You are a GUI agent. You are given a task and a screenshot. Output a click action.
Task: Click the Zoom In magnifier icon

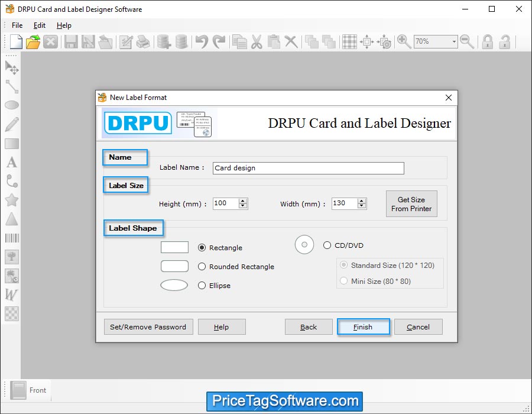(x=404, y=42)
